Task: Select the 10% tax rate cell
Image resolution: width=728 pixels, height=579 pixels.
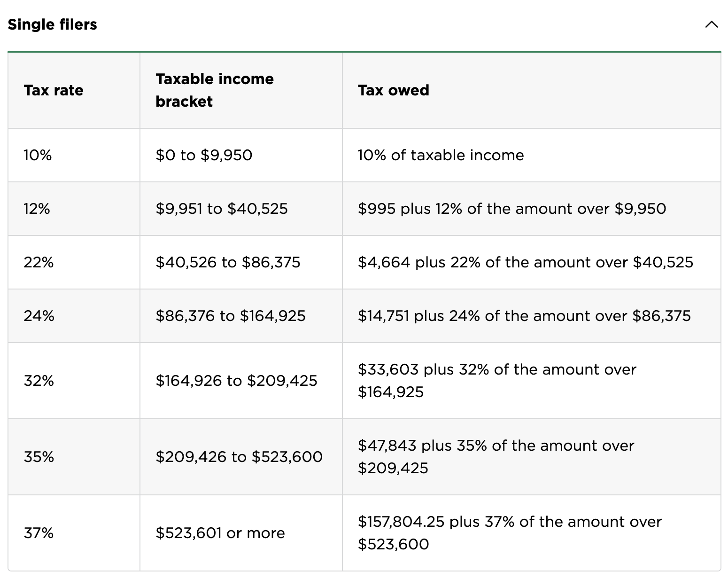Action: [x=37, y=155]
